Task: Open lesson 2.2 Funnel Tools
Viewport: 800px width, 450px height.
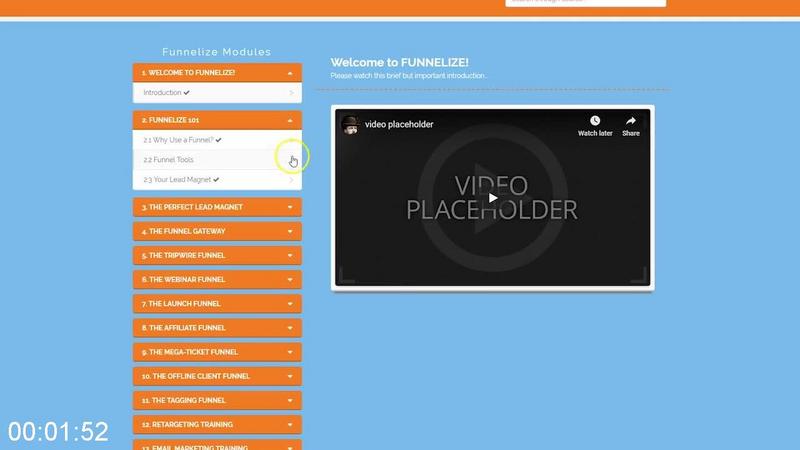Action: pyautogui.click(x=217, y=160)
